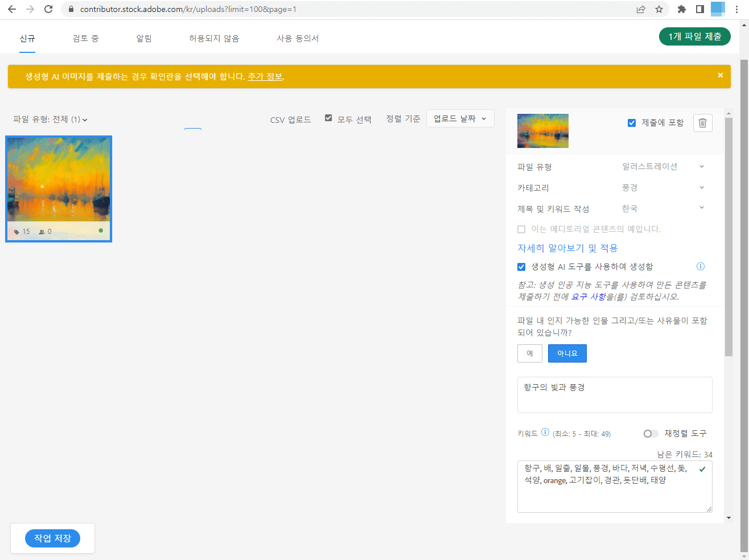This screenshot has width=749, height=560.
Task: Click the info icon beside generative AI checkbox
Action: [x=700, y=266]
